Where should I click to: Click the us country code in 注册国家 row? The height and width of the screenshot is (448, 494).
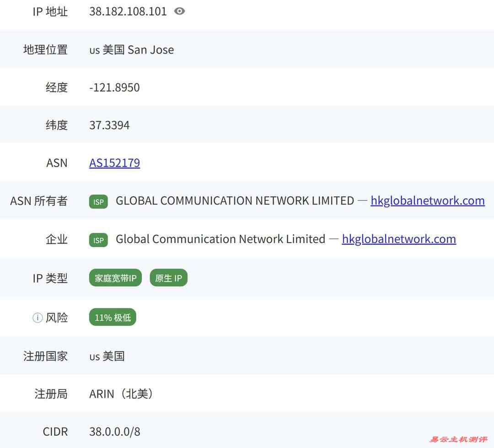coord(94,356)
